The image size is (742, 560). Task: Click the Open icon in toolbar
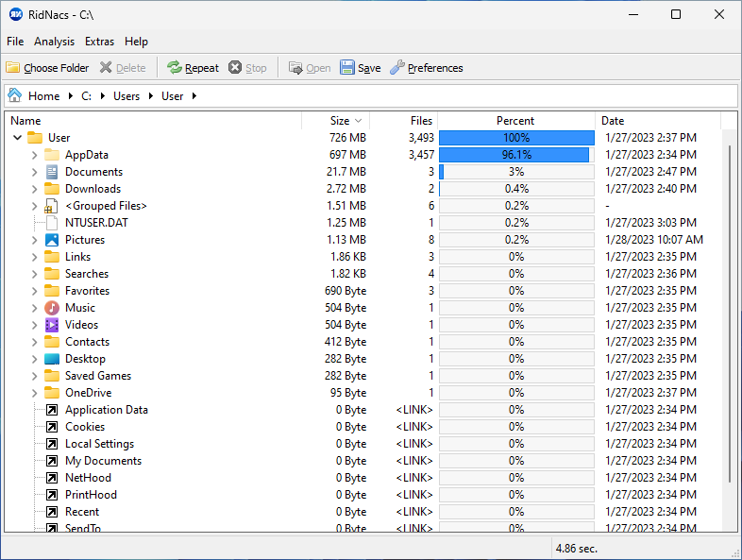click(295, 68)
